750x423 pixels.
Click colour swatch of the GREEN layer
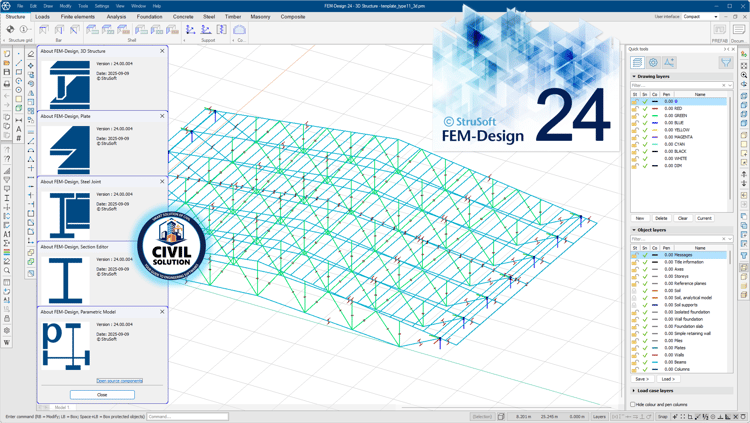pos(655,116)
